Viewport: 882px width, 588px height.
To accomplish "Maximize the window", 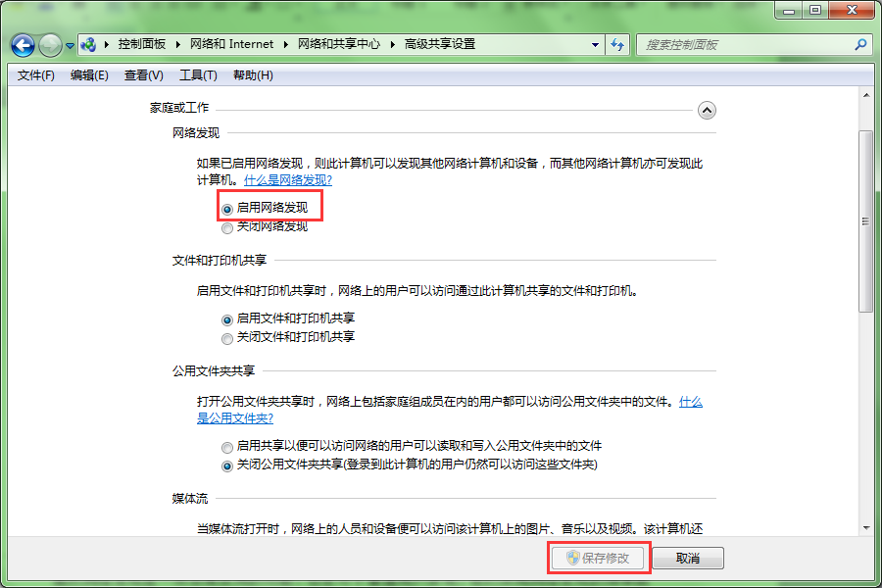I will click(x=815, y=11).
